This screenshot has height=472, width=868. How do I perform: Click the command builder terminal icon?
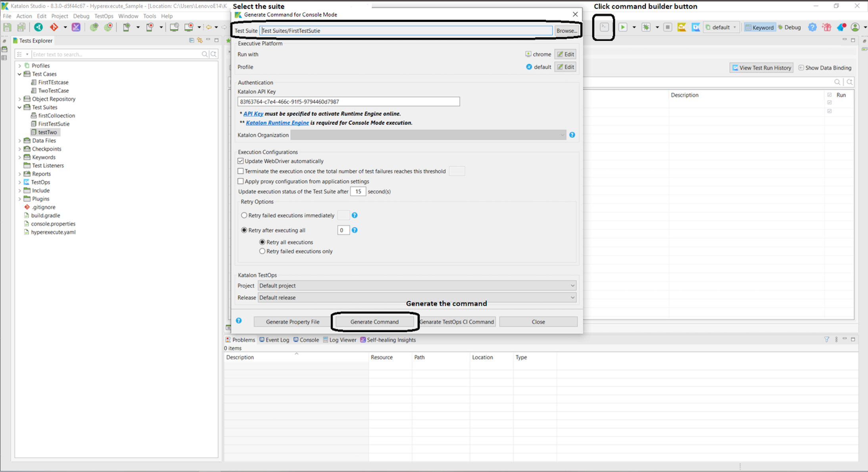click(x=604, y=27)
